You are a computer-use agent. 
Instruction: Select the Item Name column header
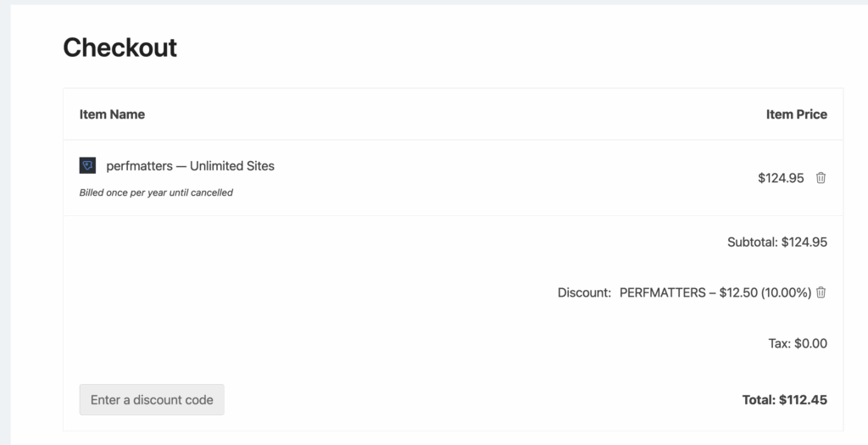tap(112, 114)
